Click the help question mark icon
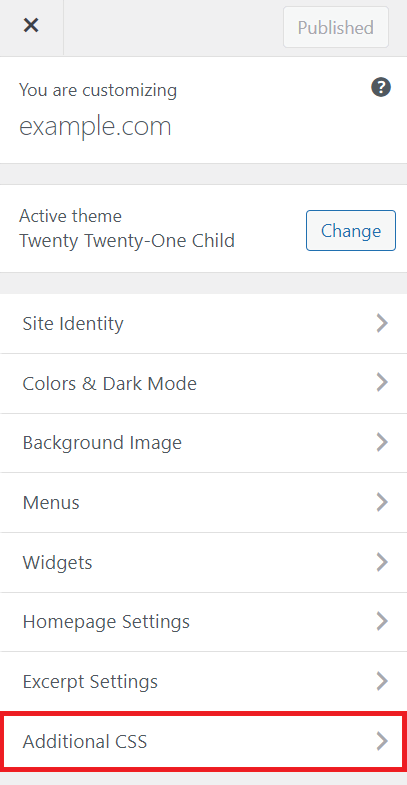Viewport: 407px width, 785px height. (x=381, y=88)
